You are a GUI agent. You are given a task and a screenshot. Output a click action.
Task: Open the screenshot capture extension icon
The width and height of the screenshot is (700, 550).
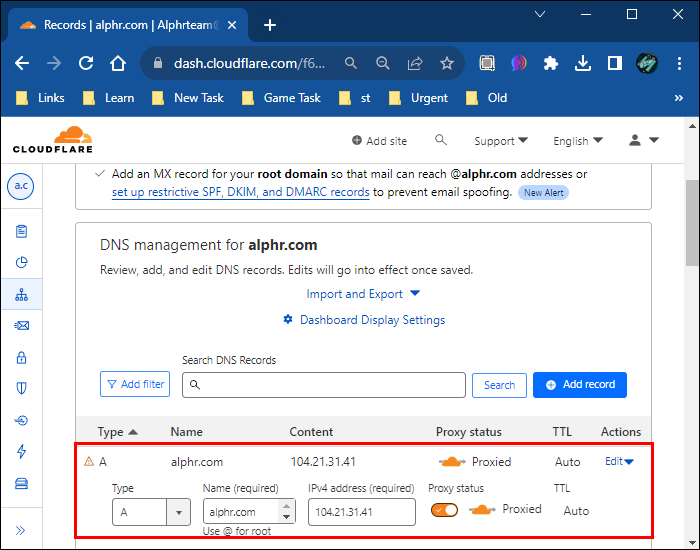pos(487,63)
